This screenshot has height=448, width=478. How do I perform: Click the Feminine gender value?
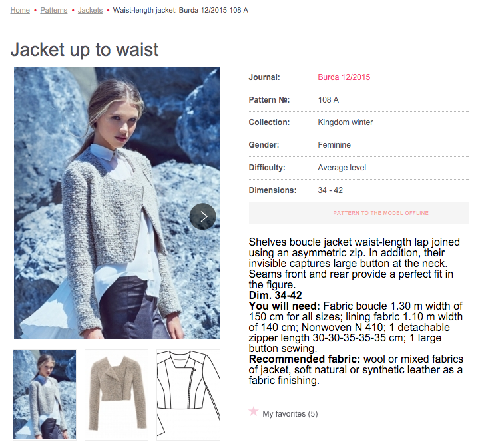334,145
